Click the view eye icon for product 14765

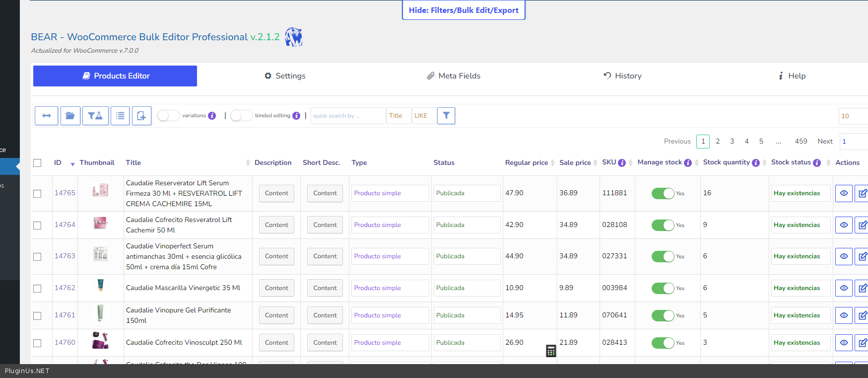tap(844, 193)
